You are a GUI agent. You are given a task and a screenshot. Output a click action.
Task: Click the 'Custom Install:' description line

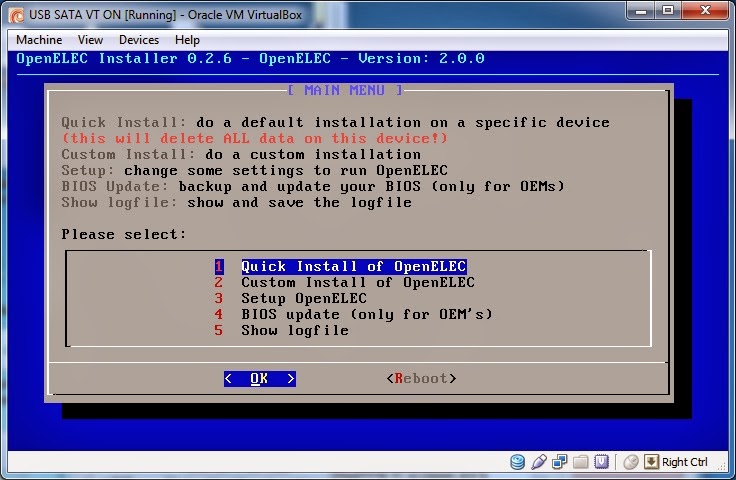coord(241,154)
